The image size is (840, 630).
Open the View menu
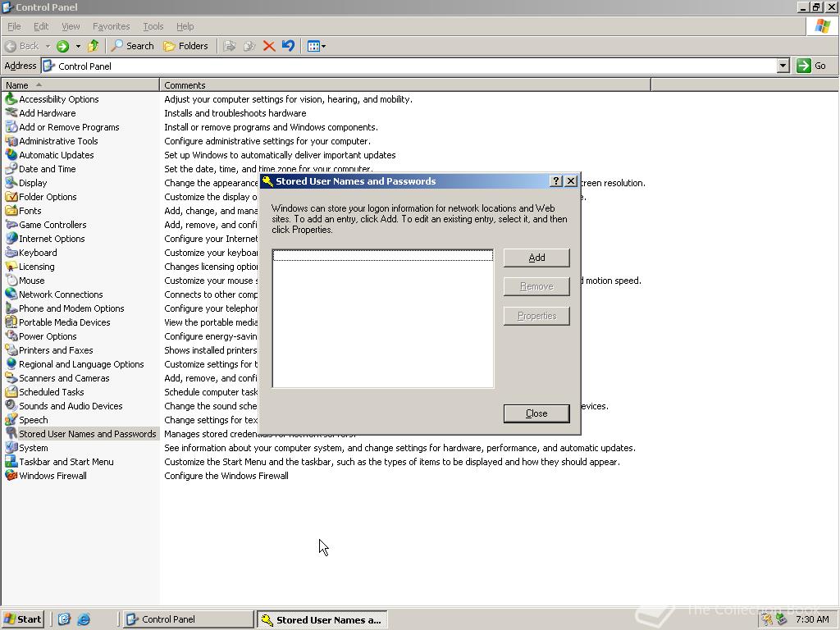tap(71, 26)
